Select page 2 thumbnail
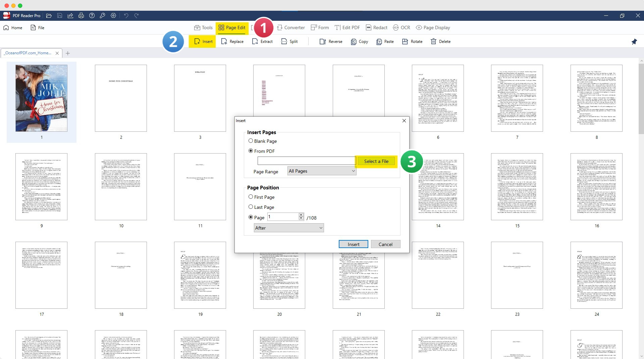Image resolution: width=644 pixels, height=359 pixels. point(121,98)
